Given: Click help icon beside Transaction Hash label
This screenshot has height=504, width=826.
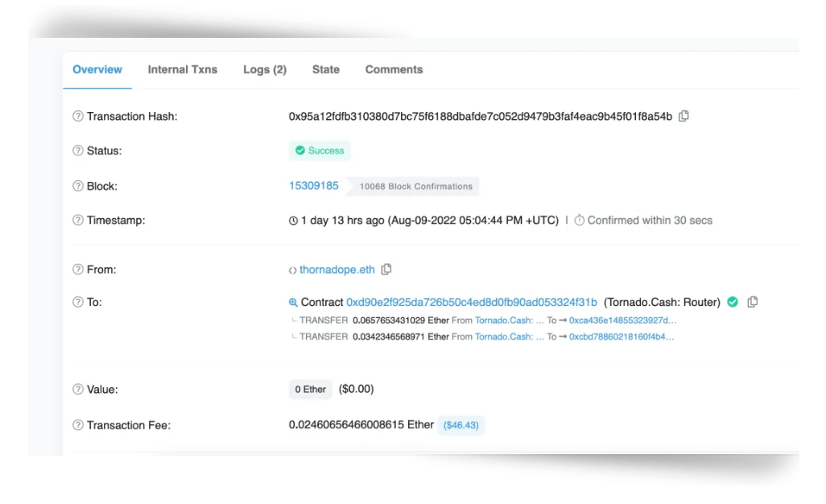Looking at the screenshot, I should (78, 116).
